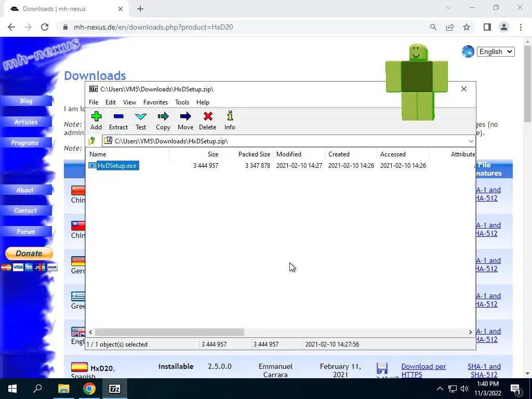
Task: Sort by the Name column header
Action: tap(128, 154)
